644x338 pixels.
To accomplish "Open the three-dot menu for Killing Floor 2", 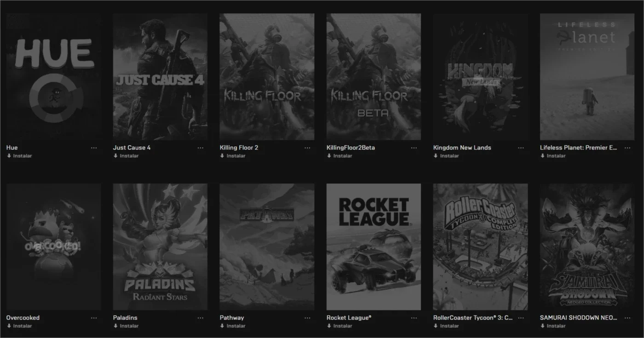I will click(307, 148).
